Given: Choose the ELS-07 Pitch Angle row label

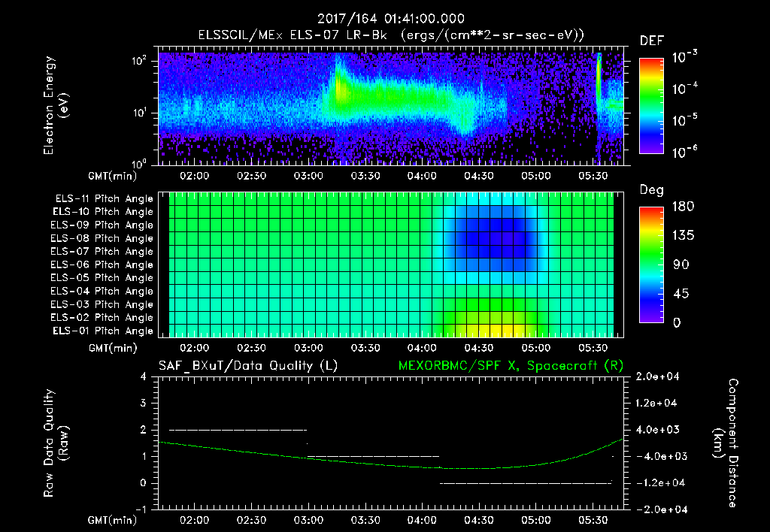Looking at the screenshot, I should (x=102, y=252).
